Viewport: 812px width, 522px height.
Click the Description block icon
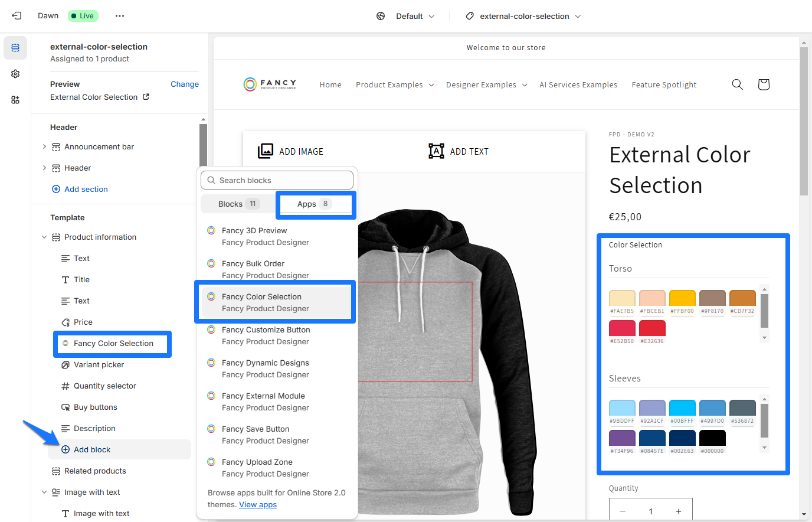click(66, 428)
